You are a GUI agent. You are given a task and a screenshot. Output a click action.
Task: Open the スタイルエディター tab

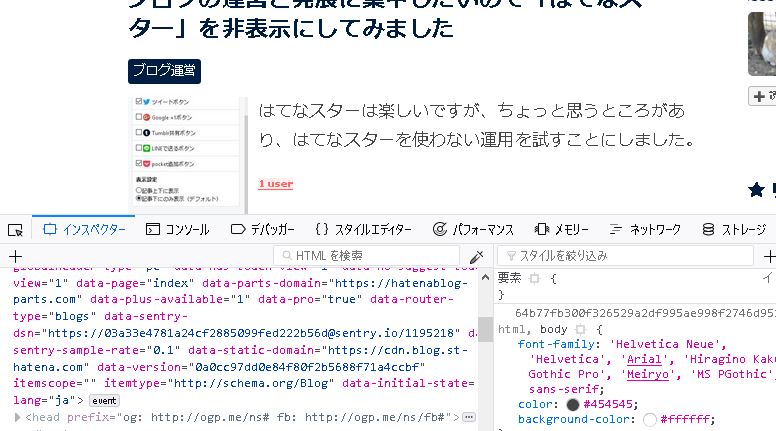[363, 230]
